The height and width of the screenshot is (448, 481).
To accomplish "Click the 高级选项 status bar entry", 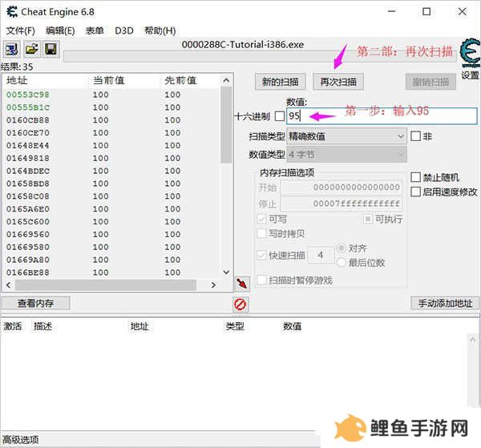I will click(21, 440).
